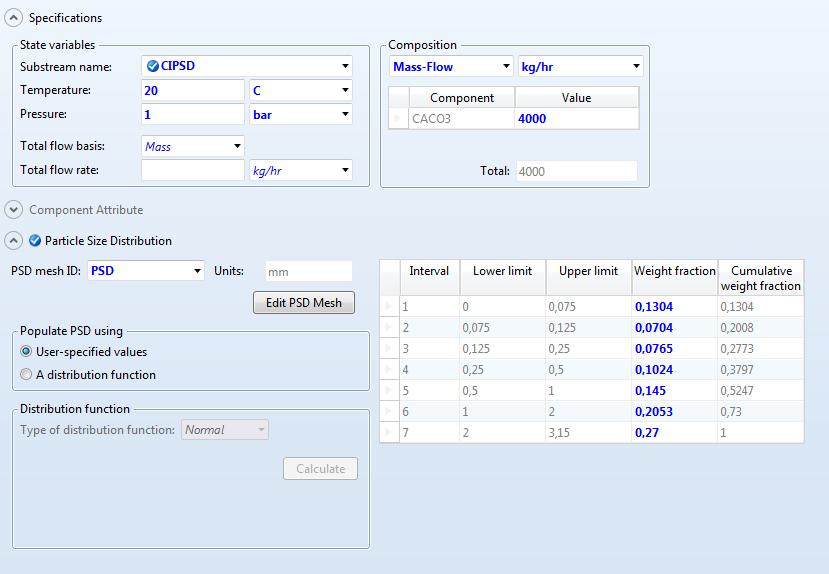Click the Lower limit column header
This screenshot has width=829, height=574.
pyautogui.click(x=502, y=277)
